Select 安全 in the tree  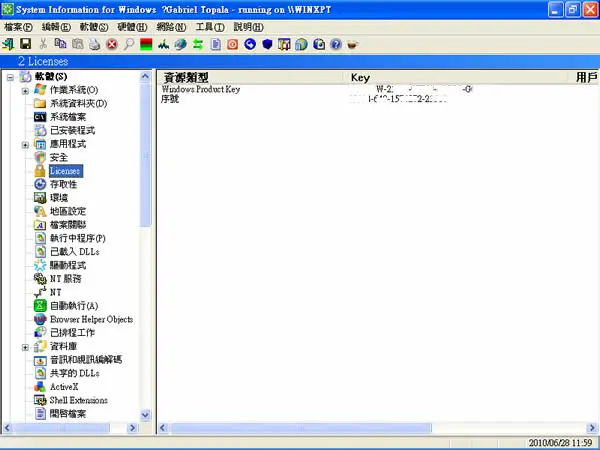coord(59,157)
